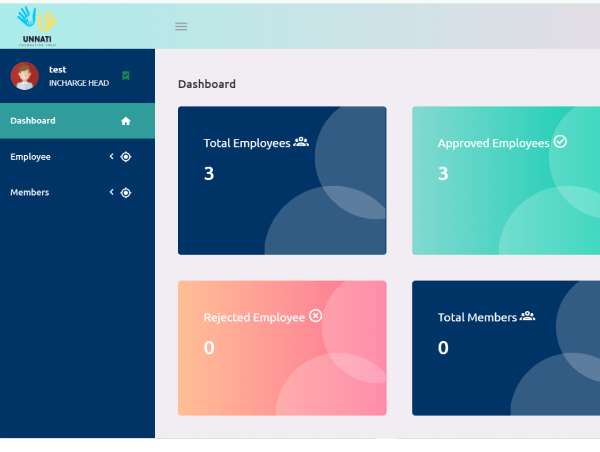Click the checkmark icon on Approved Employees
Screen dimensions: 600x452
click(560, 142)
